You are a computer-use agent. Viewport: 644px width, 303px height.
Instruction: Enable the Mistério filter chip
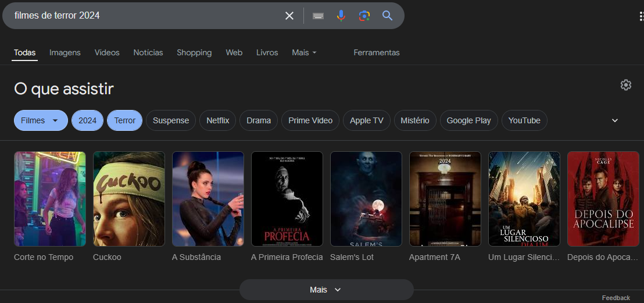click(x=415, y=120)
